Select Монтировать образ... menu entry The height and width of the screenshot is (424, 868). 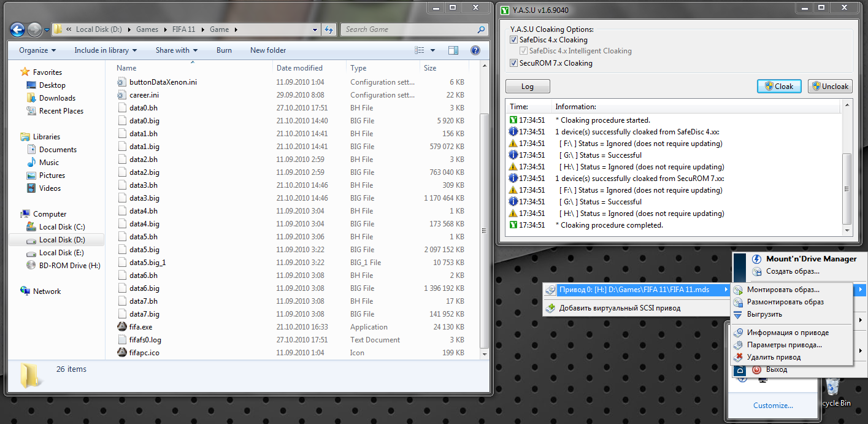click(x=792, y=290)
